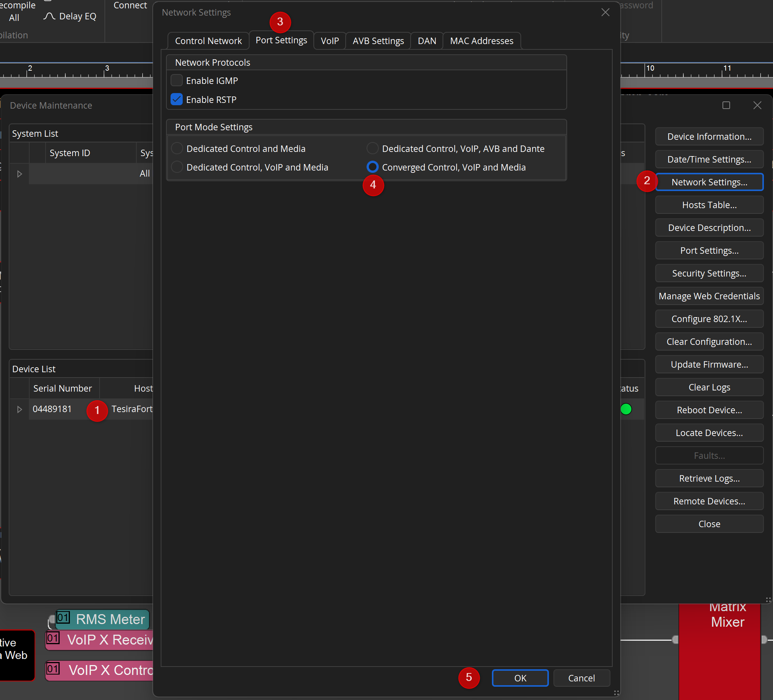This screenshot has height=700, width=773.
Task: Confirm with the OK button
Action: pyautogui.click(x=520, y=678)
